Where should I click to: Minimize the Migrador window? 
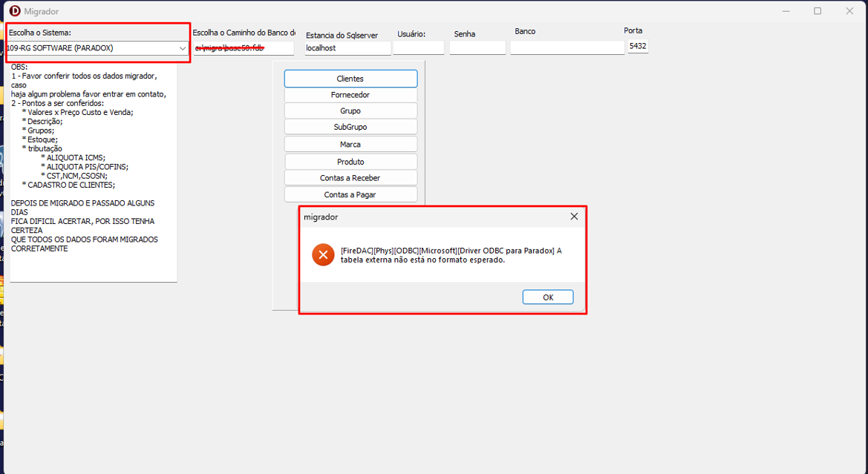point(785,11)
